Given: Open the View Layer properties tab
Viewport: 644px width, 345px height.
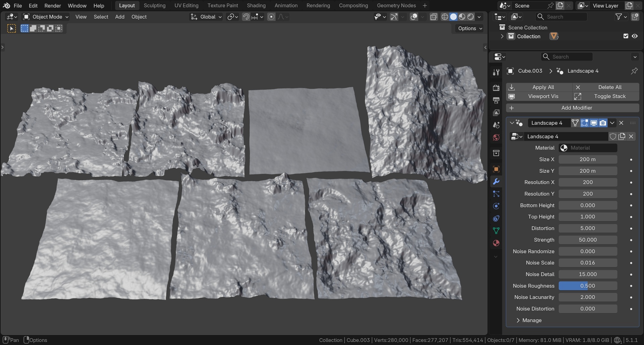Looking at the screenshot, I should coord(496,113).
